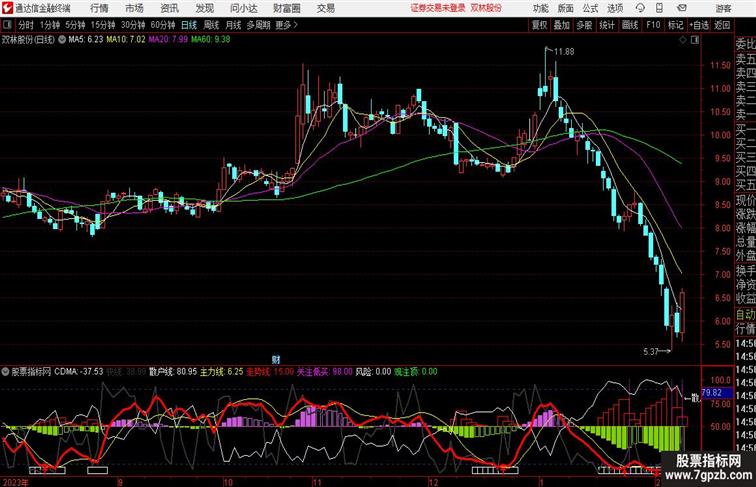Open the mail envelope icon
The height and width of the screenshot is (487, 756).
pos(682,8)
